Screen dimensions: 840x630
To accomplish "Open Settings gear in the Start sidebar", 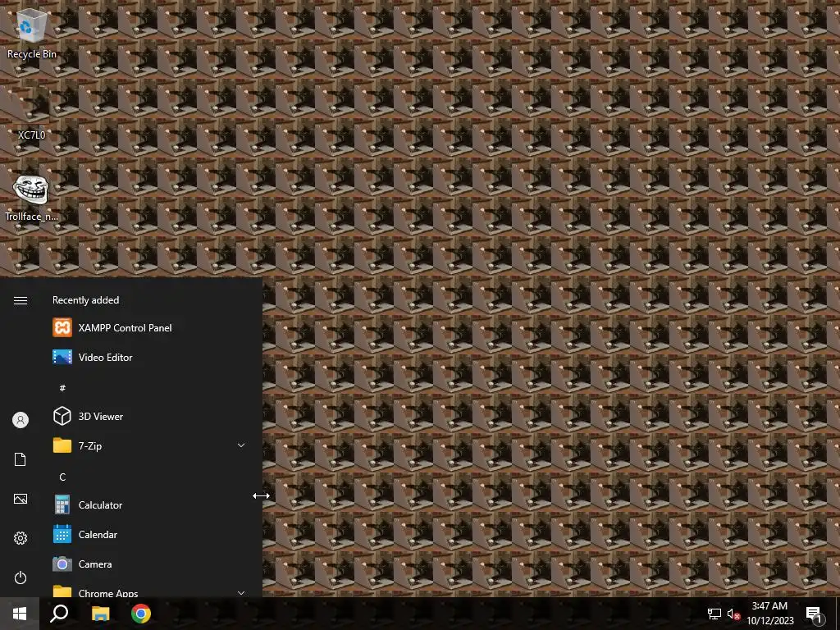I will click(21, 538).
